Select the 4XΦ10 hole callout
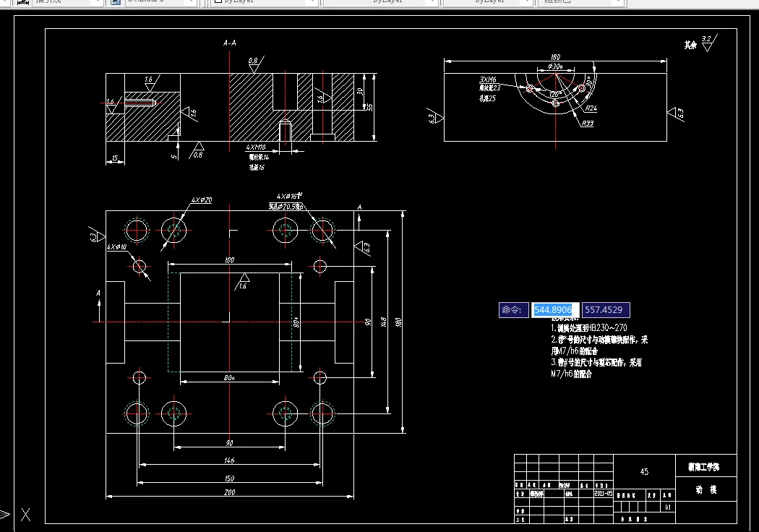 [116, 247]
